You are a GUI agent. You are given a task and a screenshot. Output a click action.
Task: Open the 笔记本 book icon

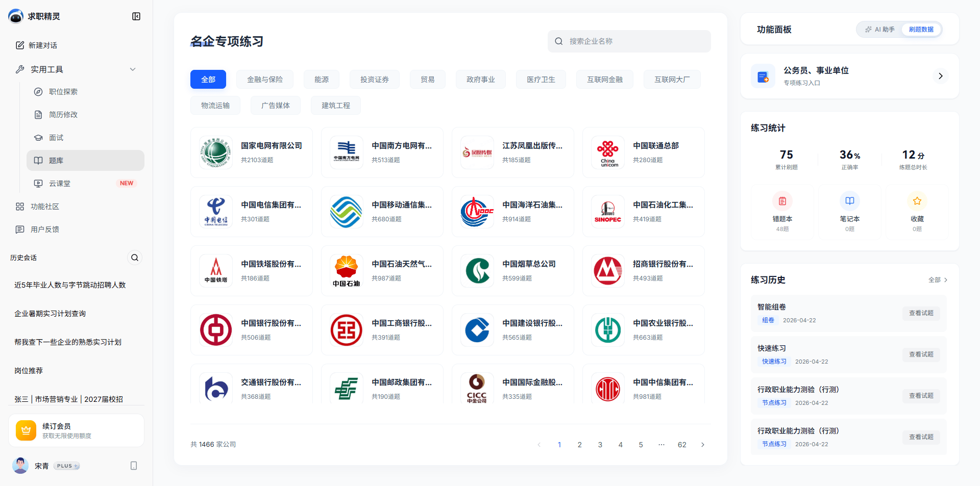click(850, 201)
